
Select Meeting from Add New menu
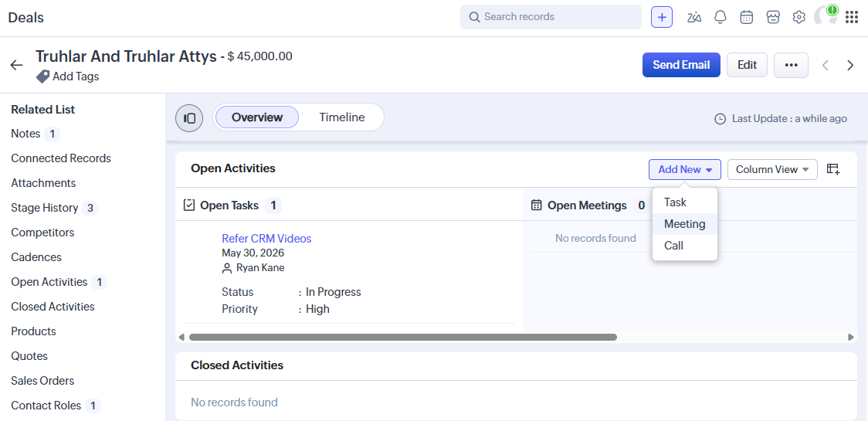(685, 224)
